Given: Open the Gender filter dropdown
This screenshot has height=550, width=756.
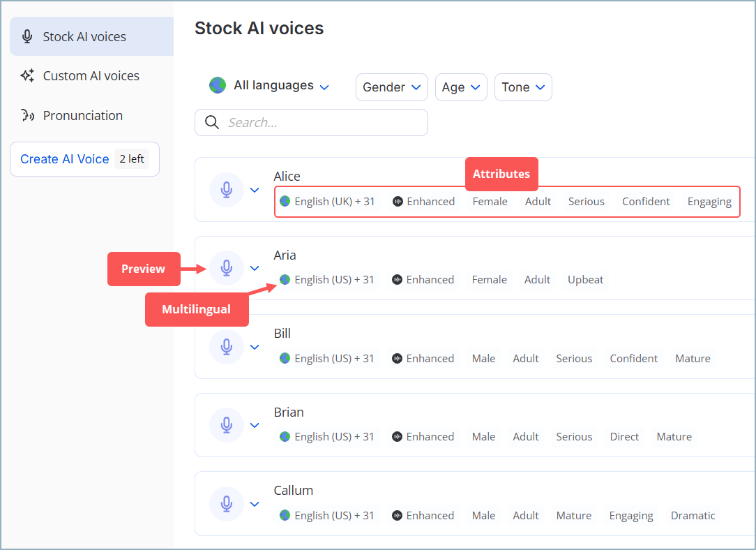Looking at the screenshot, I should 391,87.
